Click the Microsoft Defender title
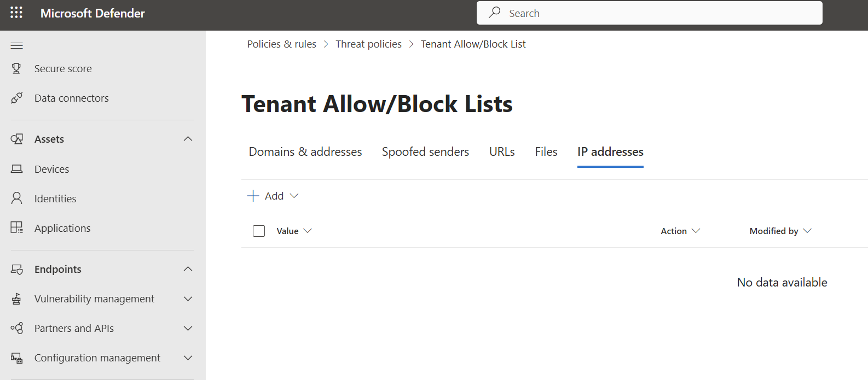The width and height of the screenshot is (868, 380). pos(92,13)
